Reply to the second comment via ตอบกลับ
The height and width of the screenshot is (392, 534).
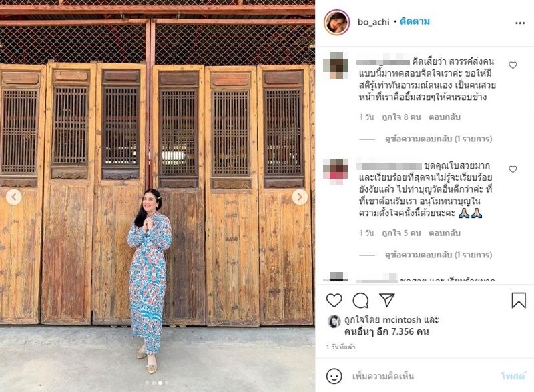click(x=445, y=233)
